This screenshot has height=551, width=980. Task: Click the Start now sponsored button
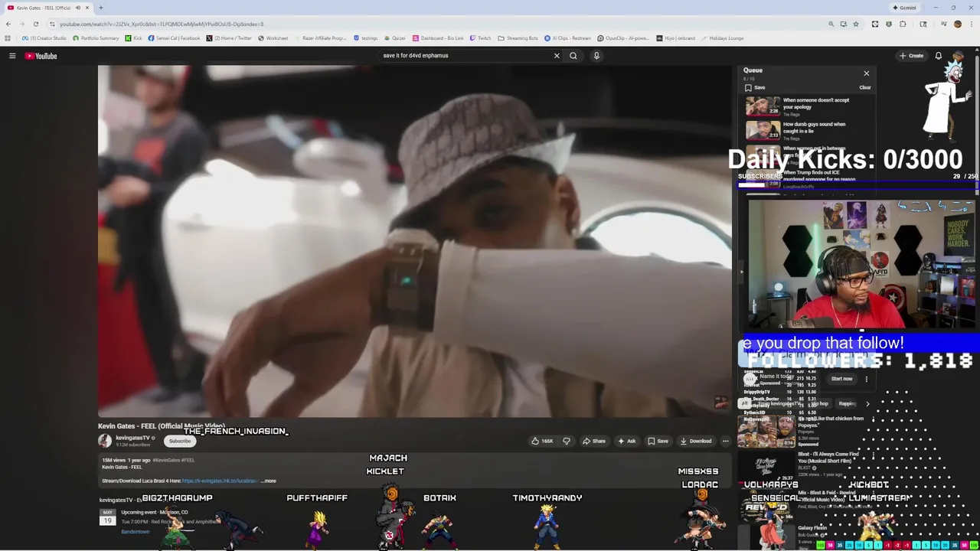click(x=841, y=379)
